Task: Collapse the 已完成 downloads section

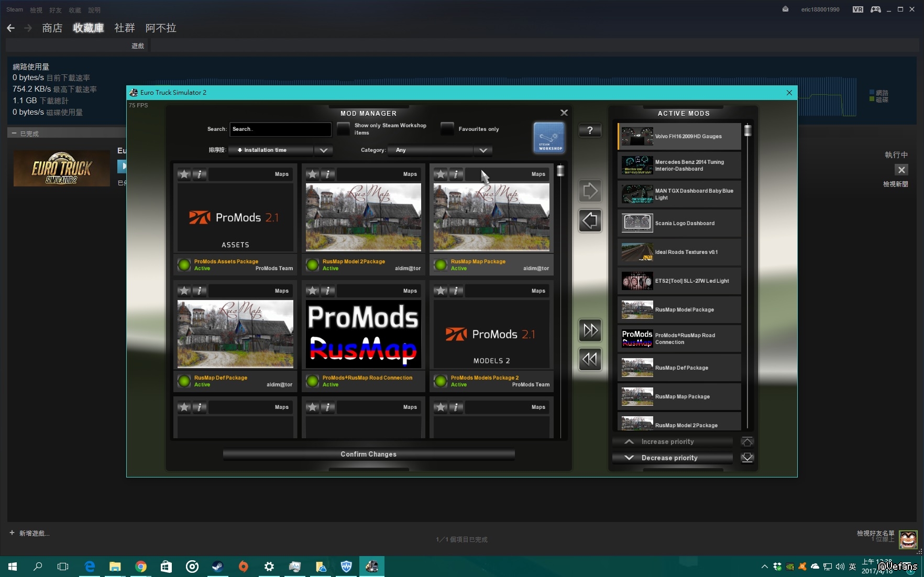Action: pos(14,134)
